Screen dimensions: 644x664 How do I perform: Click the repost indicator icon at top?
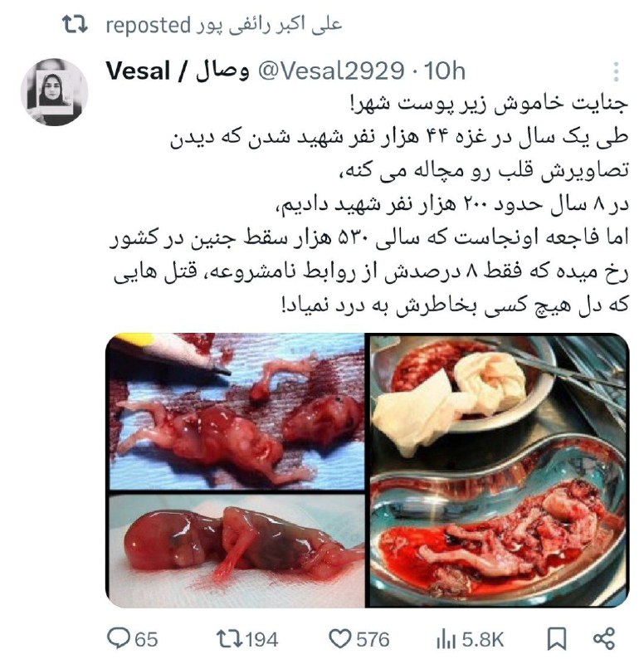point(75,24)
